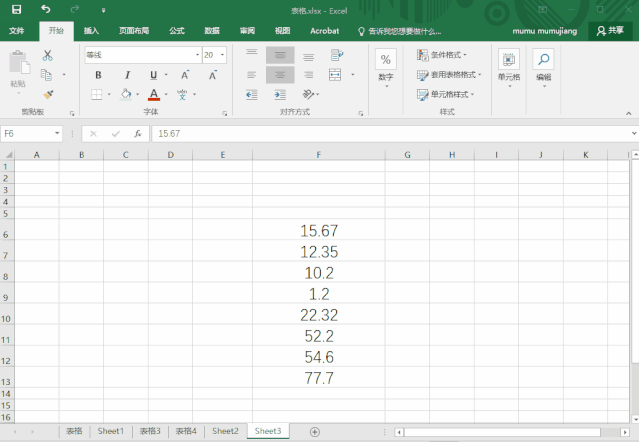Open the 公式 tab

pos(177,31)
